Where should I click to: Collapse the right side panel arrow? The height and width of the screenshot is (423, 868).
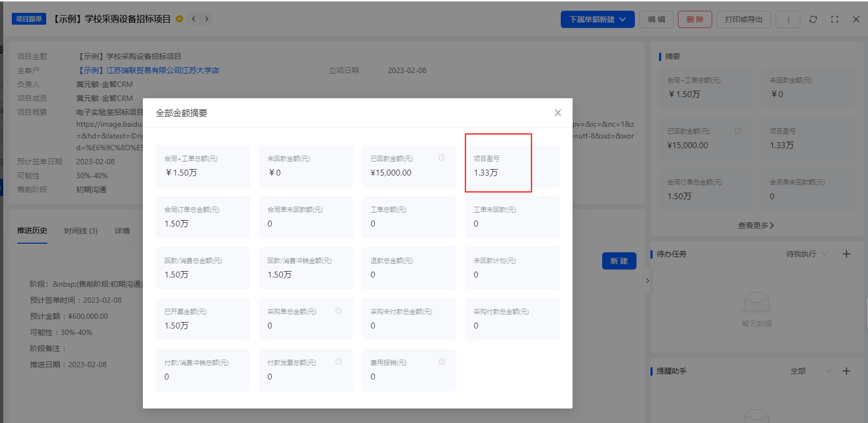[648, 280]
